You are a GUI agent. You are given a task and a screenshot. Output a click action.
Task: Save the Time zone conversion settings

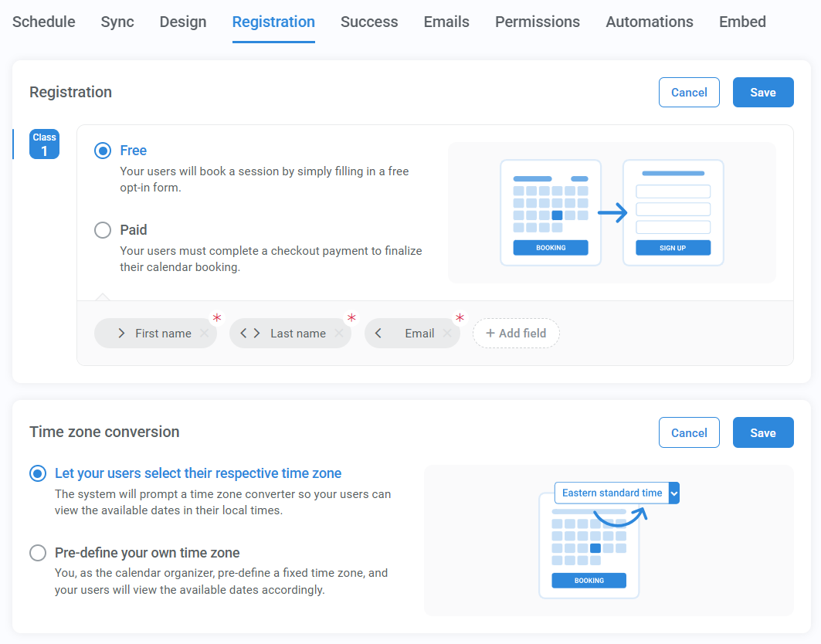[x=763, y=432]
